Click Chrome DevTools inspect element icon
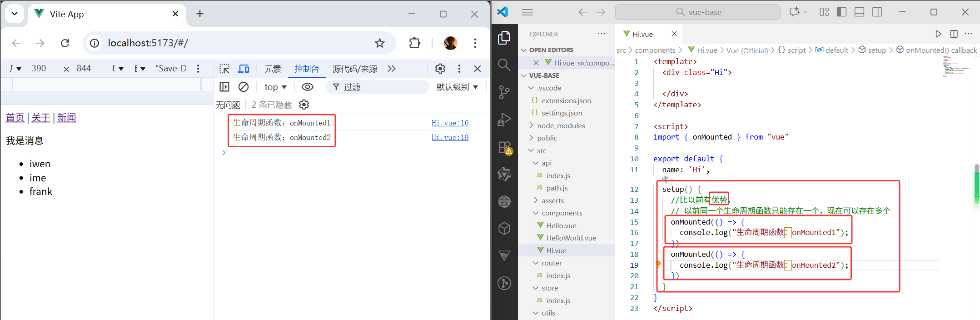The height and width of the screenshot is (320, 980). 224,69
